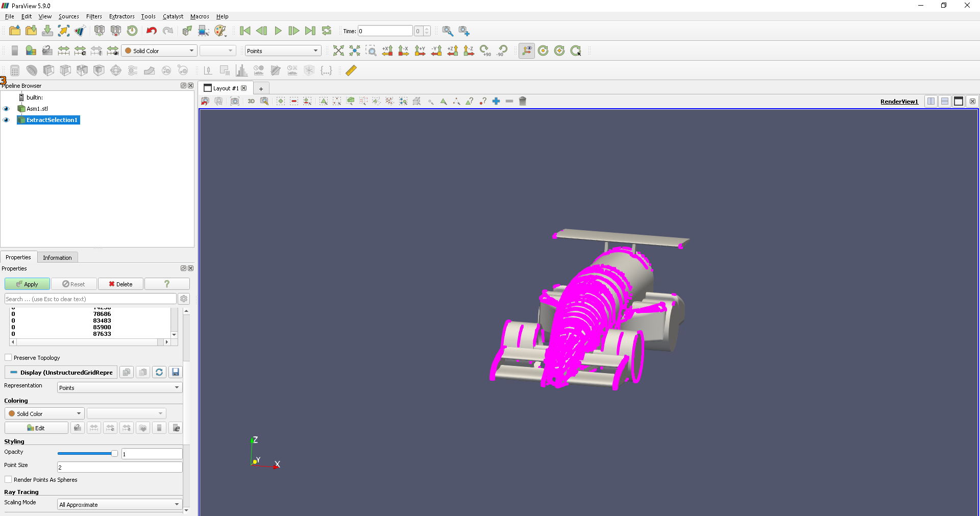980x516 pixels.
Task: Open the Filters menu
Action: tap(94, 16)
